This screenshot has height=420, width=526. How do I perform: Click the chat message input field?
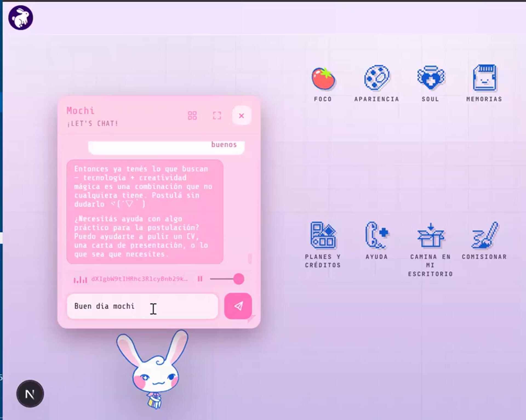tap(142, 306)
